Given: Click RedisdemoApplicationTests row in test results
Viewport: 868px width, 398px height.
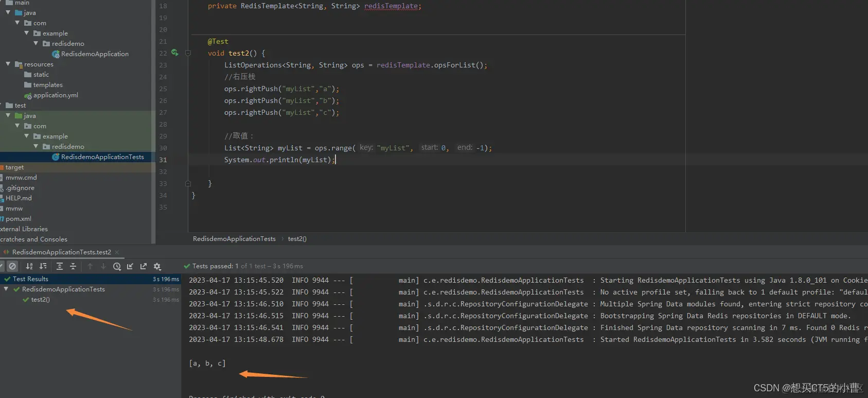Looking at the screenshot, I should click(x=63, y=289).
